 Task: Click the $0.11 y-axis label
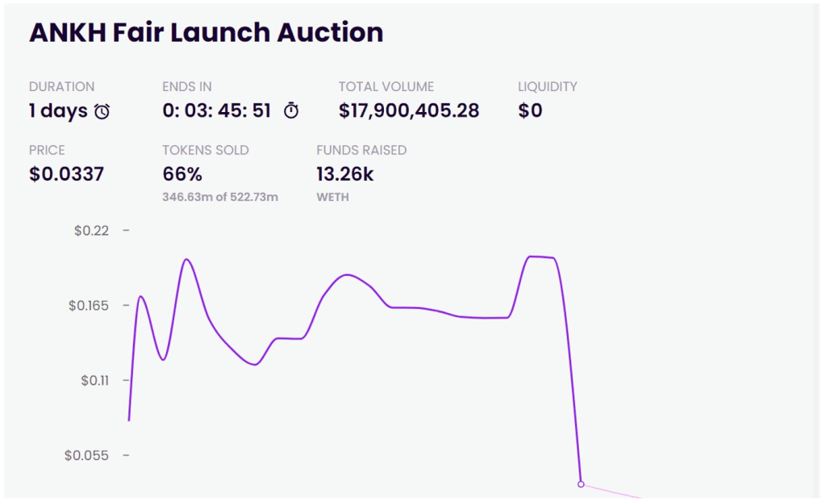[94, 380]
